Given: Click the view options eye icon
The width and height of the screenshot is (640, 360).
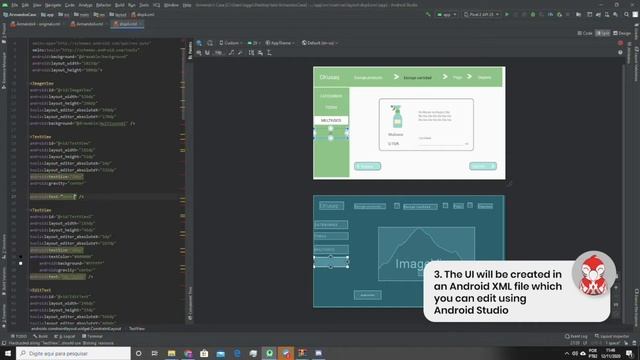Looking at the screenshot, I should click(x=199, y=53).
